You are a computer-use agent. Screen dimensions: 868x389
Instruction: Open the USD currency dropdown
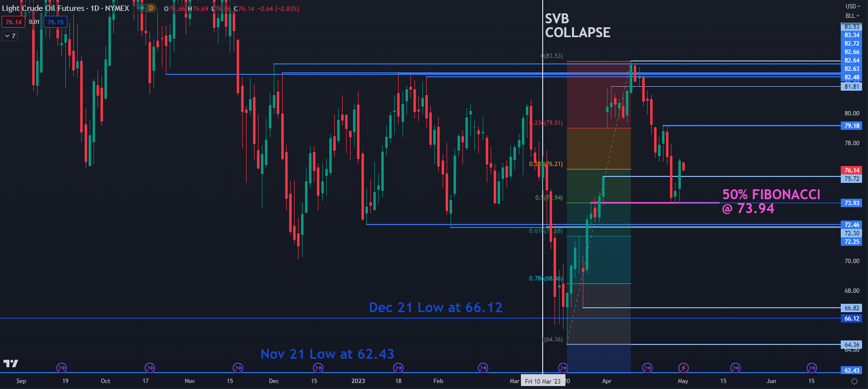(x=853, y=6)
